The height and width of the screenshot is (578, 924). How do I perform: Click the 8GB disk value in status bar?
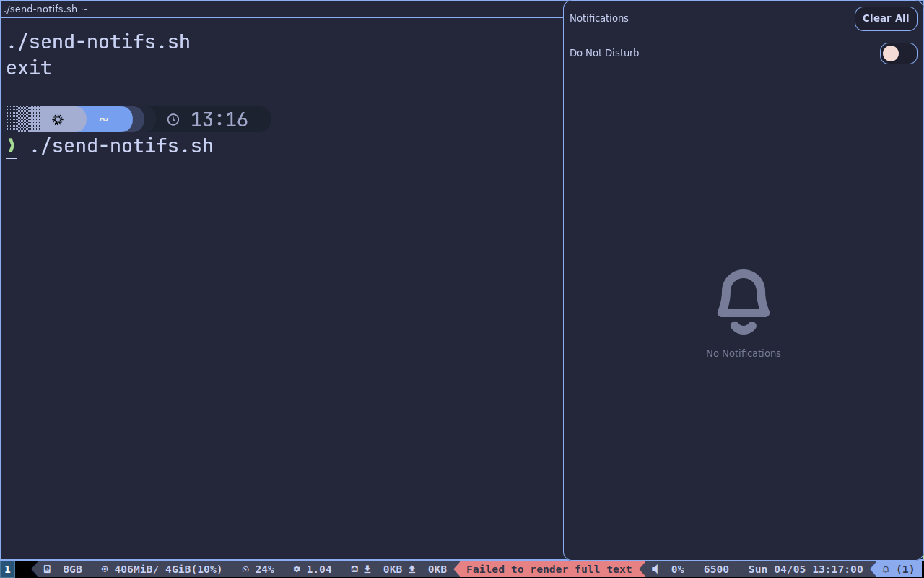[x=72, y=569]
